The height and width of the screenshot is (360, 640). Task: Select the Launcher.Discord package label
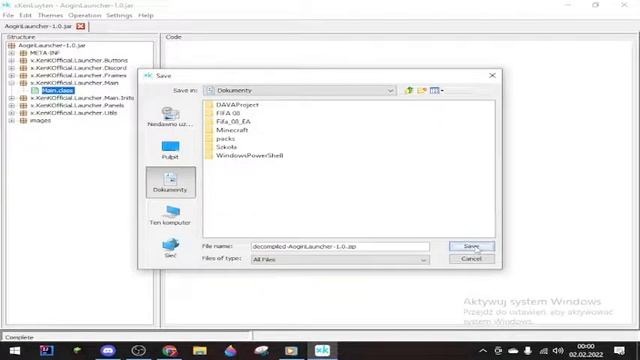(78, 68)
